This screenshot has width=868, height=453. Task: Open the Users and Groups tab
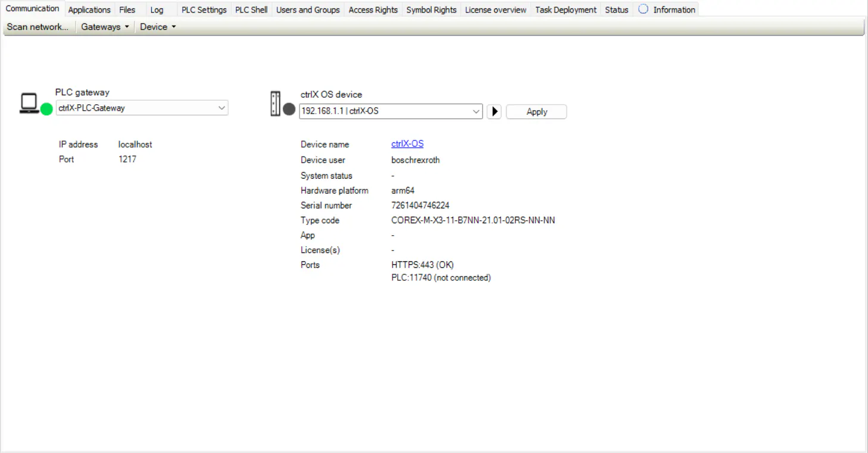point(308,10)
